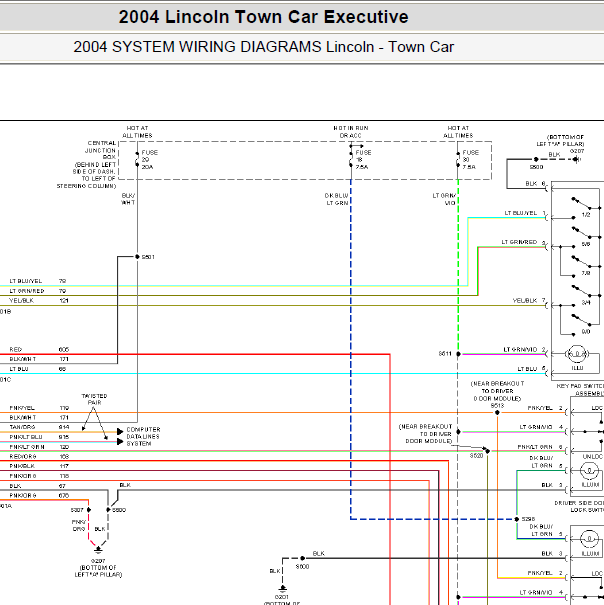Viewport: 604px width, 605px height.
Task: Click the 'LT BLU 66' wire label on left
Action: [x=37, y=369]
